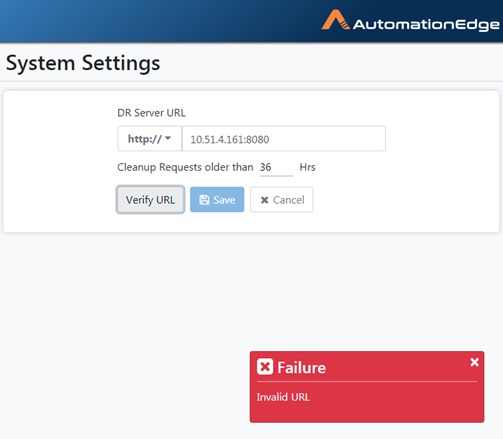The width and height of the screenshot is (503, 439).
Task: Click the AutomationEdge brand name text
Action: tap(426, 25)
